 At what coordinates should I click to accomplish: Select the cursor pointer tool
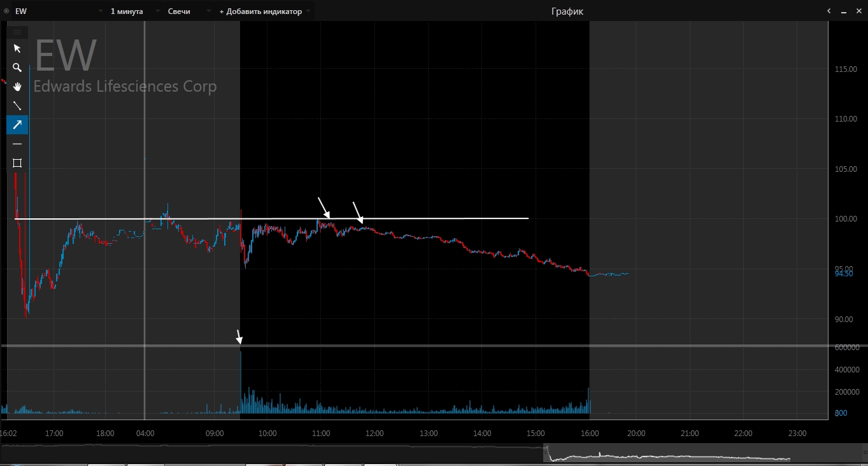tap(17, 49)
